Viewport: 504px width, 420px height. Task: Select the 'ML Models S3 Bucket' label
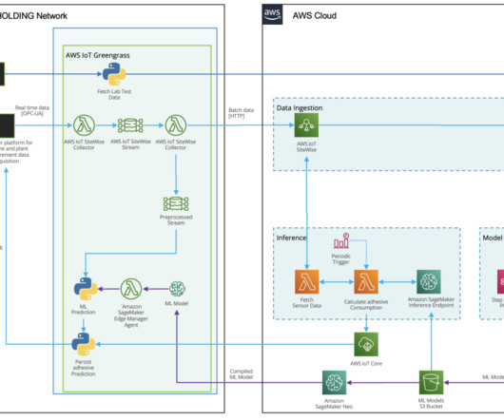431,403
